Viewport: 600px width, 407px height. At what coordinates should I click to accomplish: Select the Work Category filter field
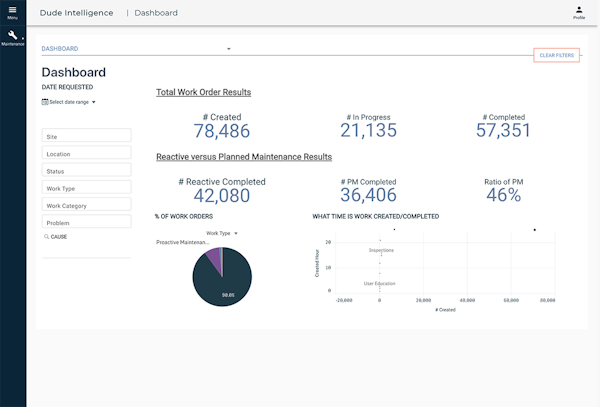click(88, 205)
